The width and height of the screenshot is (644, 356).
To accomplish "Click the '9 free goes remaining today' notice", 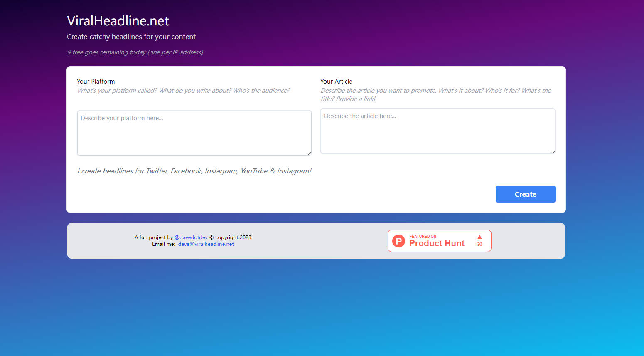I will click(135, 52).
